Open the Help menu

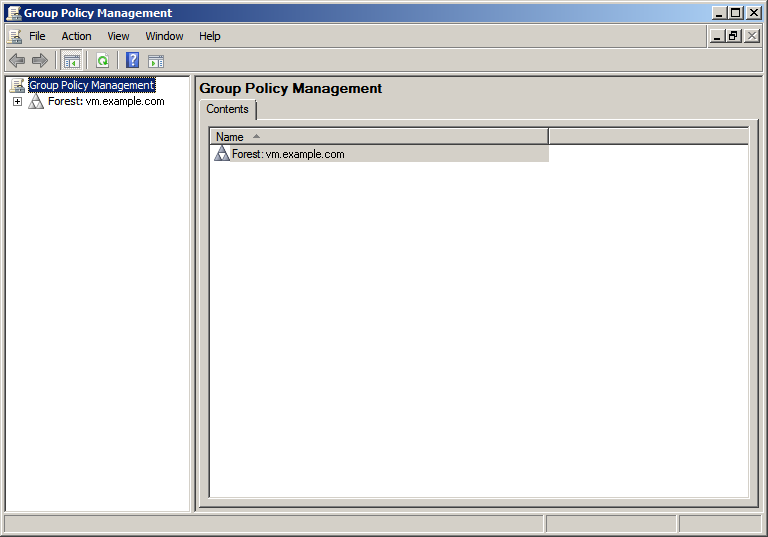point(210,36)
